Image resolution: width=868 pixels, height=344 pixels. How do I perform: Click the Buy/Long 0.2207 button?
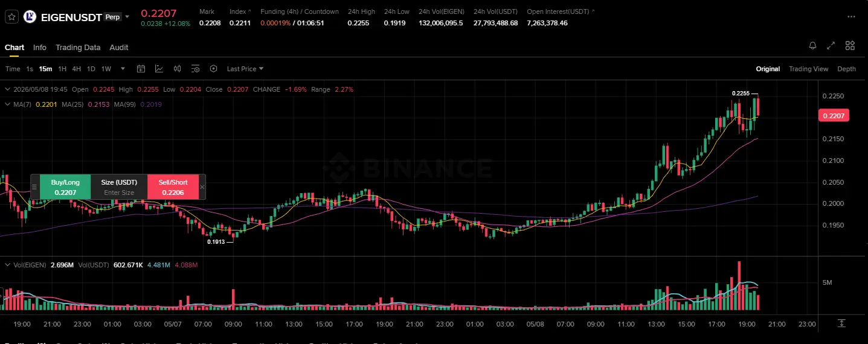pyautogui.click(x=65, y=187)
